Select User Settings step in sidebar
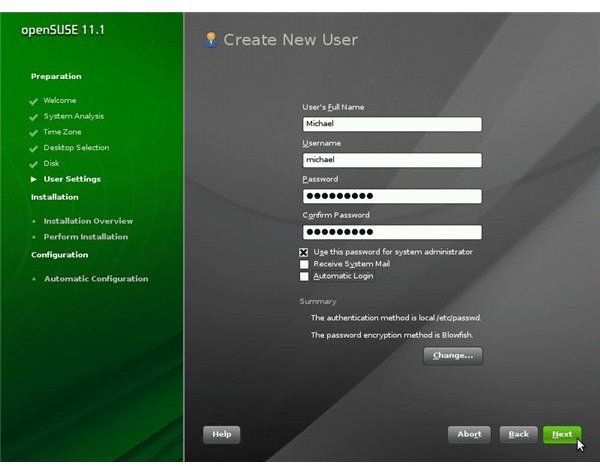The height and width of the screenshot is (466, 600). [x=72, y=179]
